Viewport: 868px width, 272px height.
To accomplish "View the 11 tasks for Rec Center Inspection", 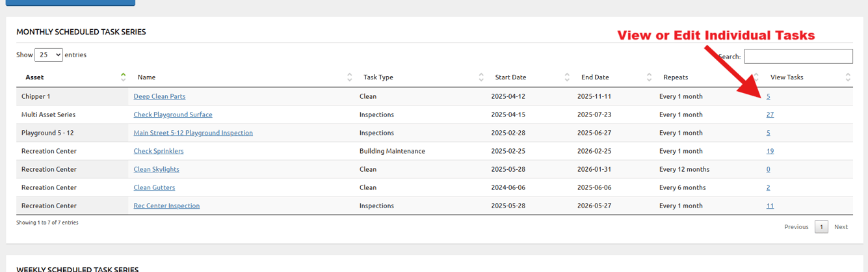I will click(x=770, y=206).
